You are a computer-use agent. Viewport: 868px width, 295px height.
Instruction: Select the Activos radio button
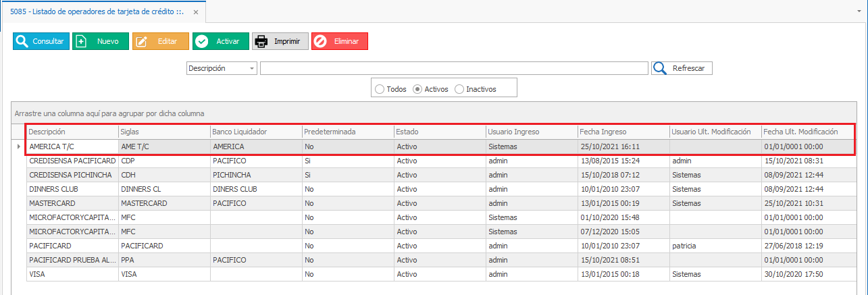(417, 88)
